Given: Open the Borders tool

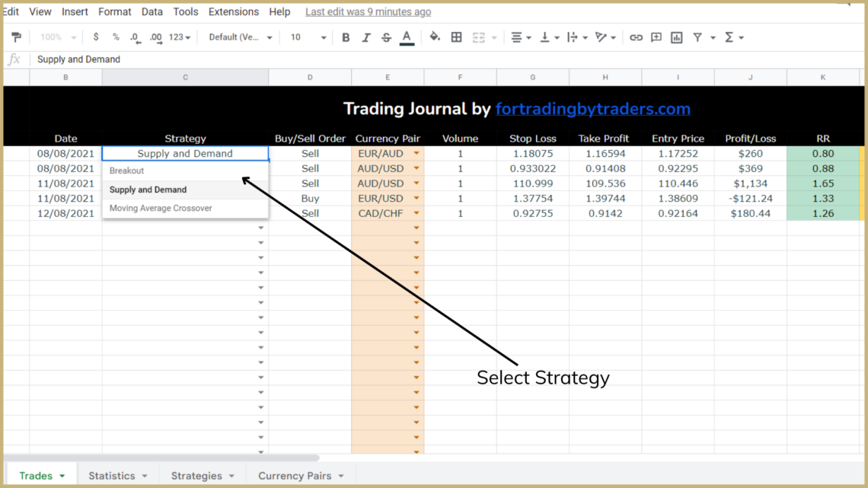Looking at the screenshot, I should click(456, 37).
